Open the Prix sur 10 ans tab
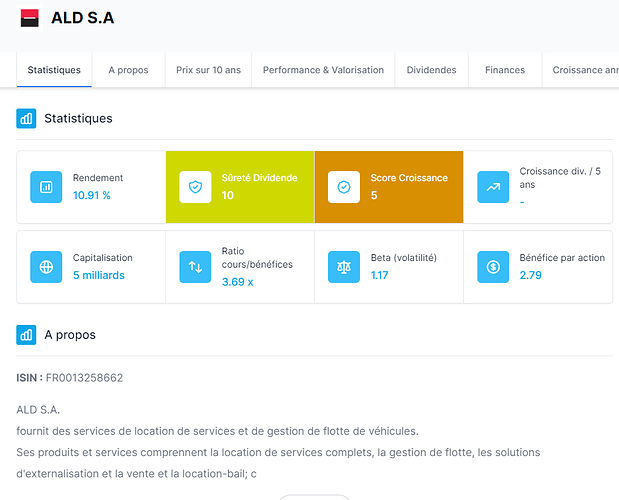The height and width of the screenshot is (500, 619). point(208,70)
